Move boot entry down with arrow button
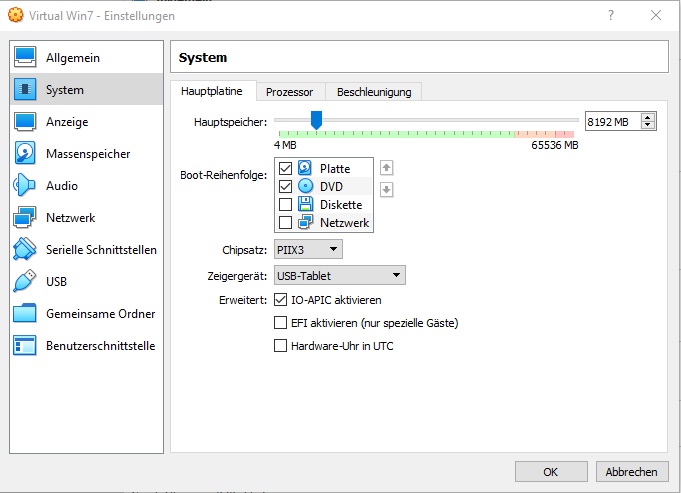The image size is (681, 493). pos(387,190)
